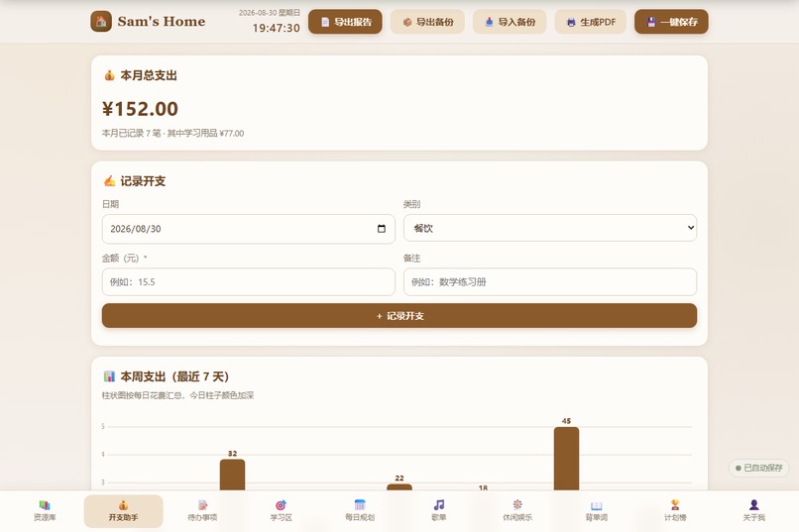This screenshot has height=532, width=799.
Task: Open the 计划榜 tab
Action: pyautogui.click(x=675, y=510)
